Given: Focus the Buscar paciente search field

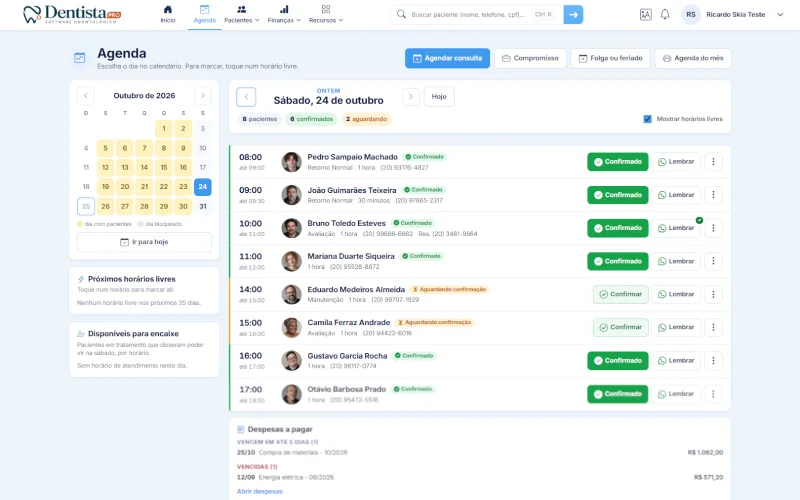Looking at the screenshot, I should 469,14.
